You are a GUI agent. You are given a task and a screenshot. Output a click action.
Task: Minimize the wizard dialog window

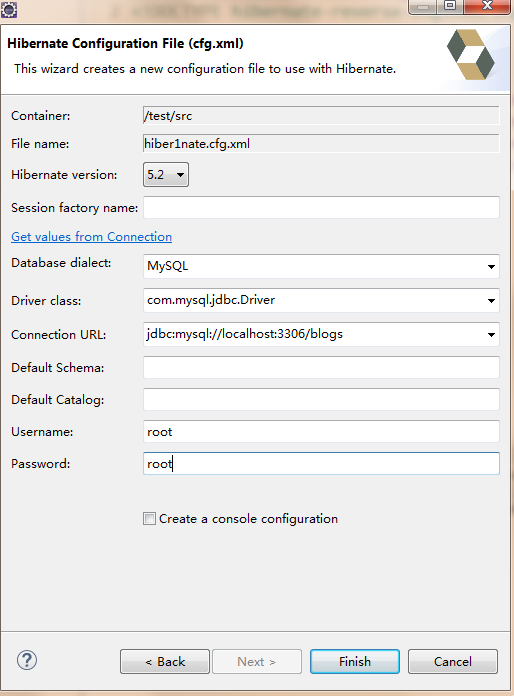point(423,6)
